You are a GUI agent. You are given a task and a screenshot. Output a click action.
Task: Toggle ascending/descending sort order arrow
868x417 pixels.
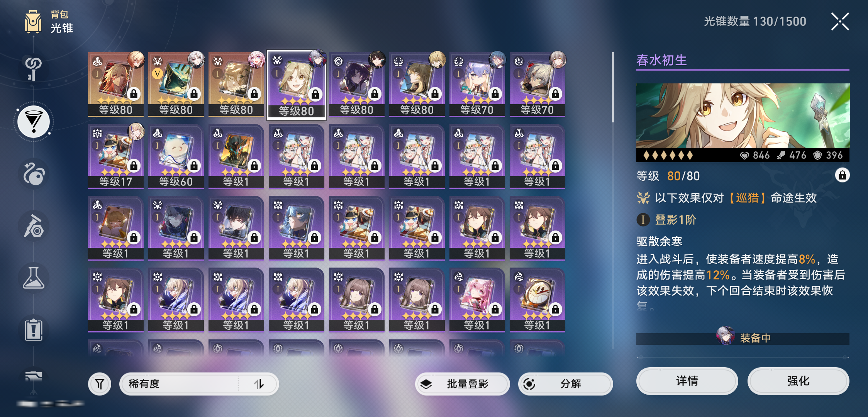pos(259,384)
